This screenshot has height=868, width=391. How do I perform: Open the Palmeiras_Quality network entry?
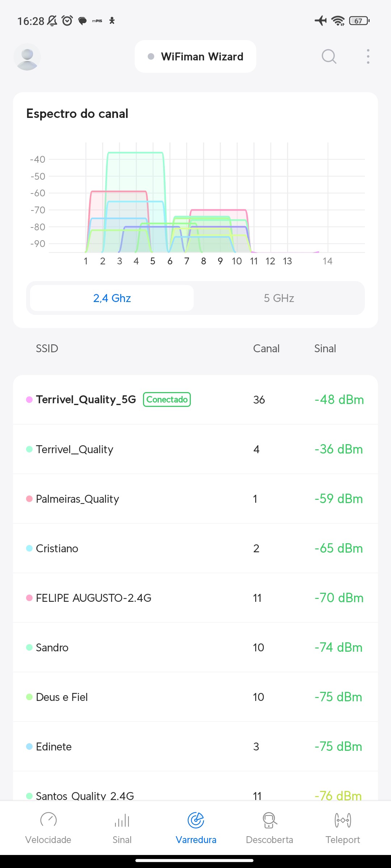(77, 499)
